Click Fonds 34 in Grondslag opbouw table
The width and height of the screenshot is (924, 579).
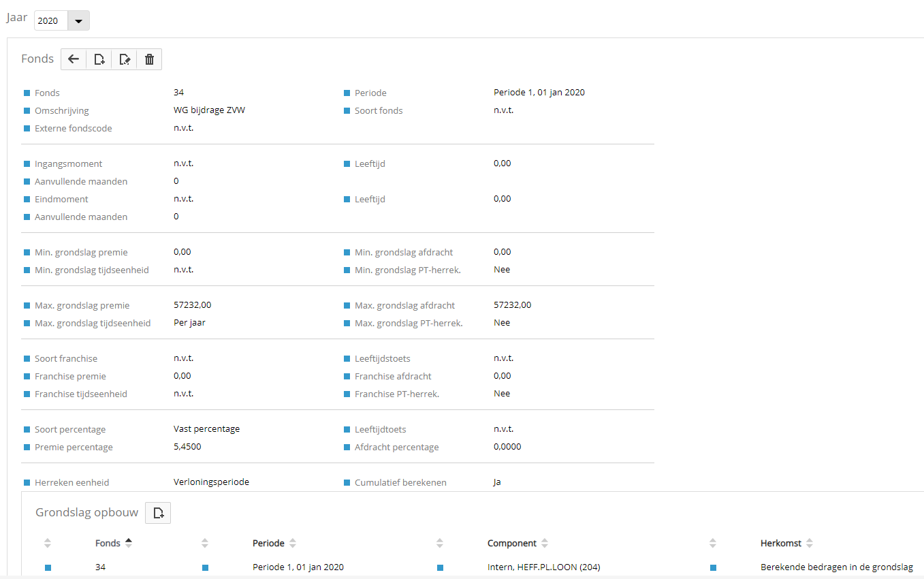pos(100,567)
